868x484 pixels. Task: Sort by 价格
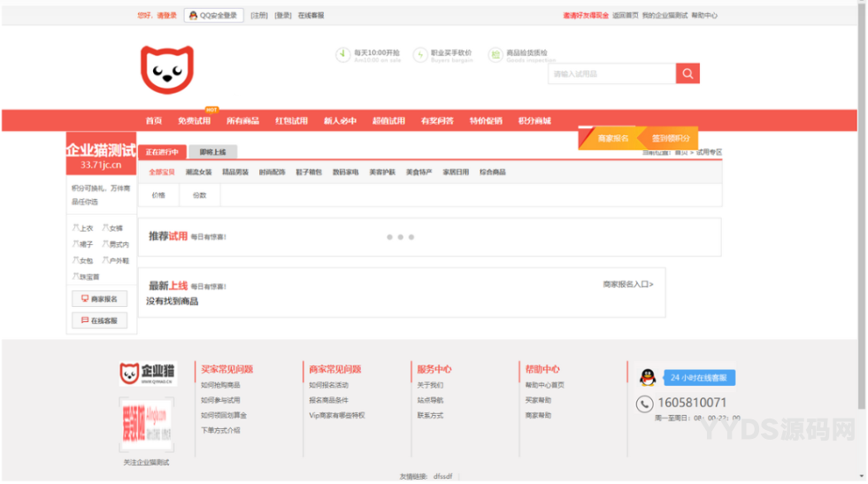click(159, 196)
